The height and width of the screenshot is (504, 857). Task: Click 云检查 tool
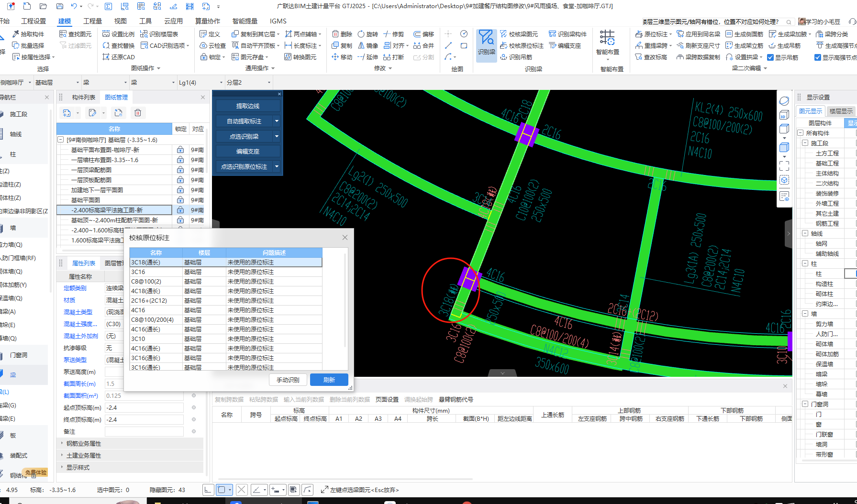212,45
